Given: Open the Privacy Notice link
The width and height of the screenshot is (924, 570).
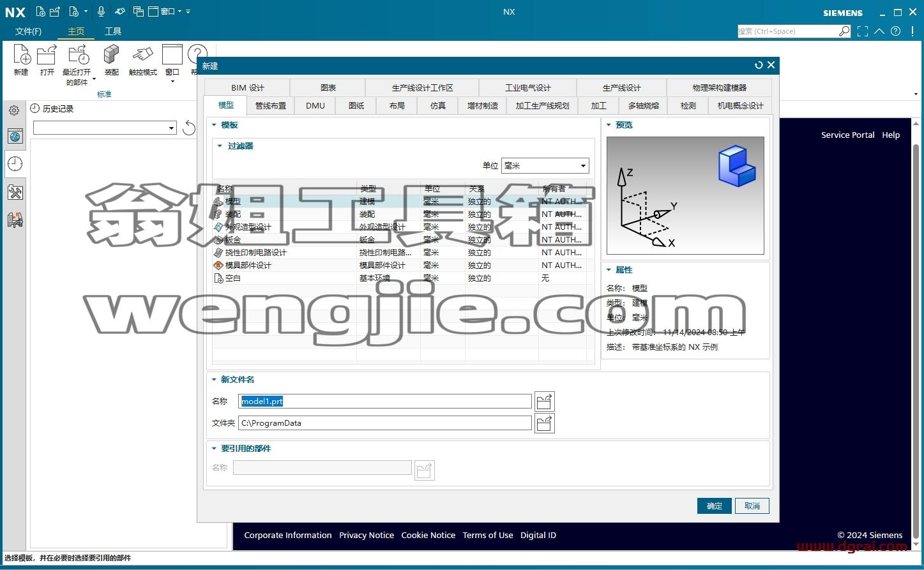Looking at the screenshot, I should [x=367, y=535].
